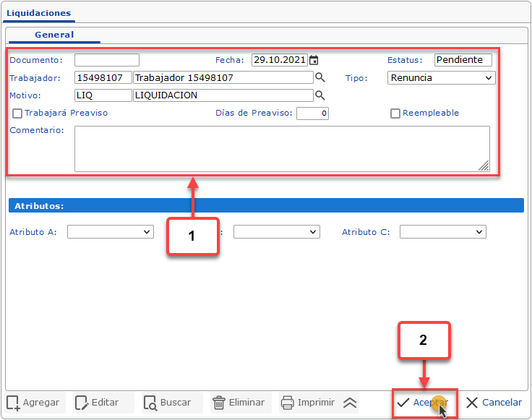Image resolution: width=532 pixels, height=420 pixels.
Task: Open the Fecha calendar picker icon
Action: (314, 60)
